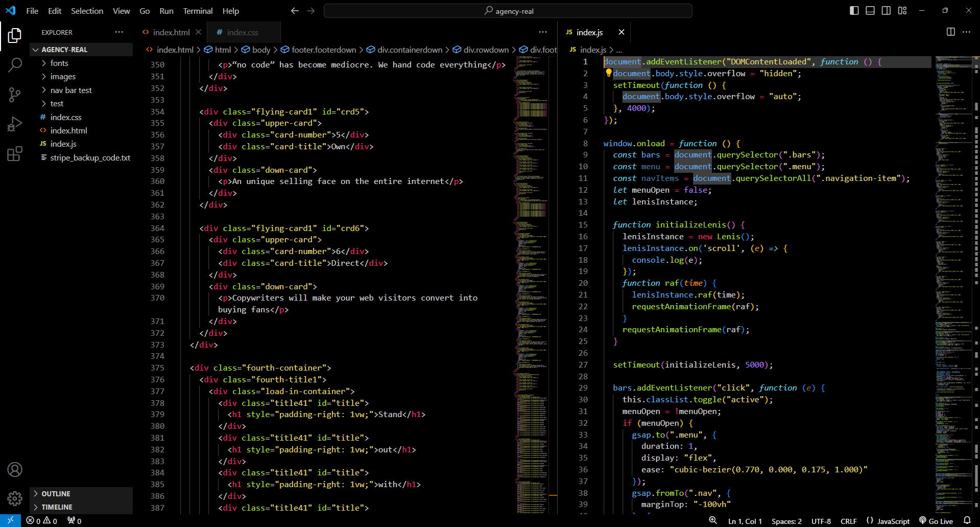
Task: Switch to the index.html tab
Action: (x=171, y=32)
